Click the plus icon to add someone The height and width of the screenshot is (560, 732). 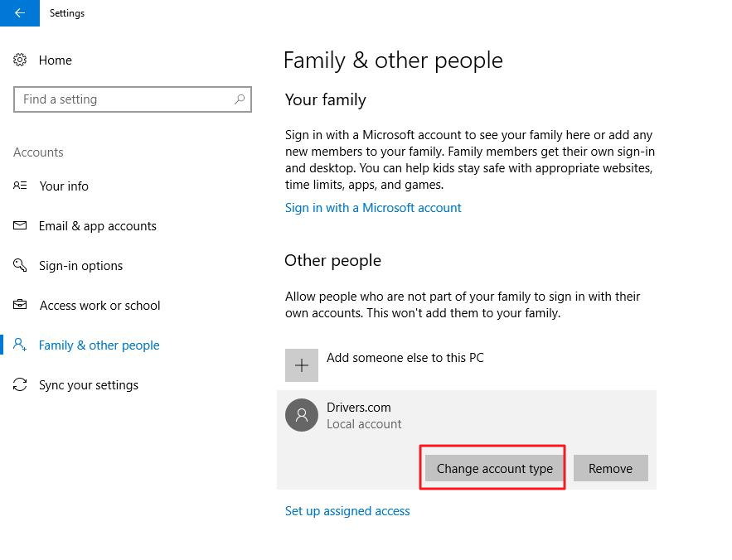[302, 364]
